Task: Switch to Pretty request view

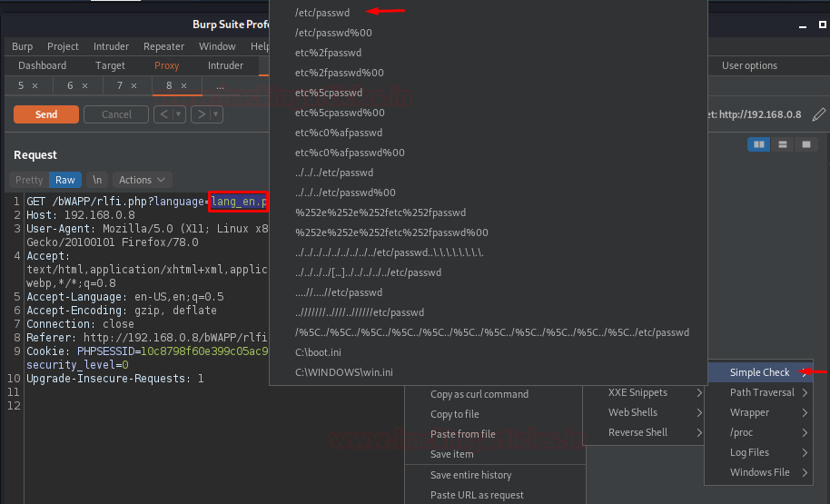Action: (x=29, y=180)
